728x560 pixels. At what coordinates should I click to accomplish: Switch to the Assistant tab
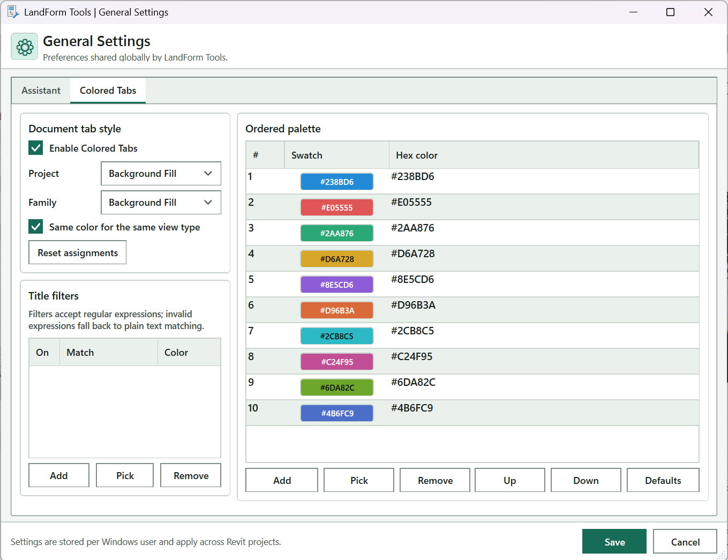(x=41, y=91)
